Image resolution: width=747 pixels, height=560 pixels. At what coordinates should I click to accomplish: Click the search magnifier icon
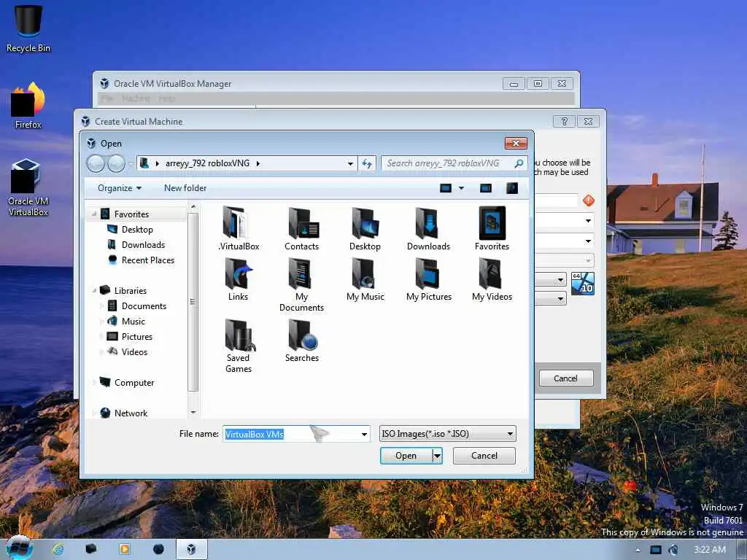[519, 163]
